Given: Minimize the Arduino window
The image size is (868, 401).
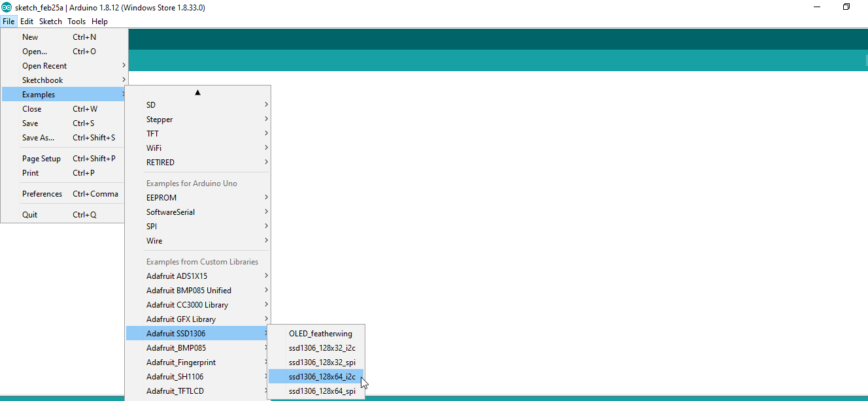Looking at the screenshot, I should click(x=817, y=7).
